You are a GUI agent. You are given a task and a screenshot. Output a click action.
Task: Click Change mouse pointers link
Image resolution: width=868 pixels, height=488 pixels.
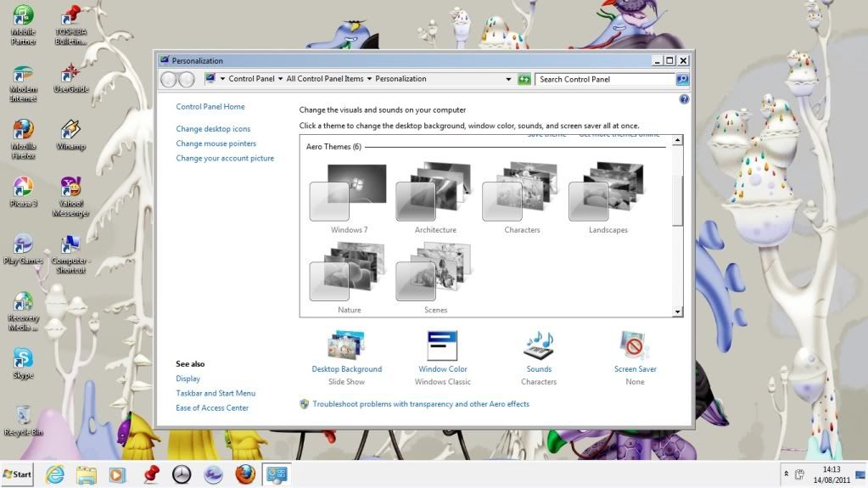[x=216, y=143]
